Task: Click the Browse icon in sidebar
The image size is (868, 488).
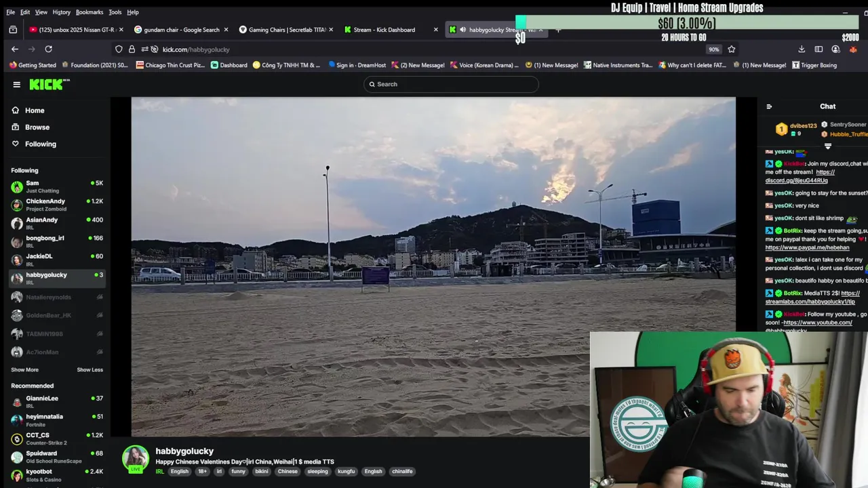Action: click(x=16, y=127)
